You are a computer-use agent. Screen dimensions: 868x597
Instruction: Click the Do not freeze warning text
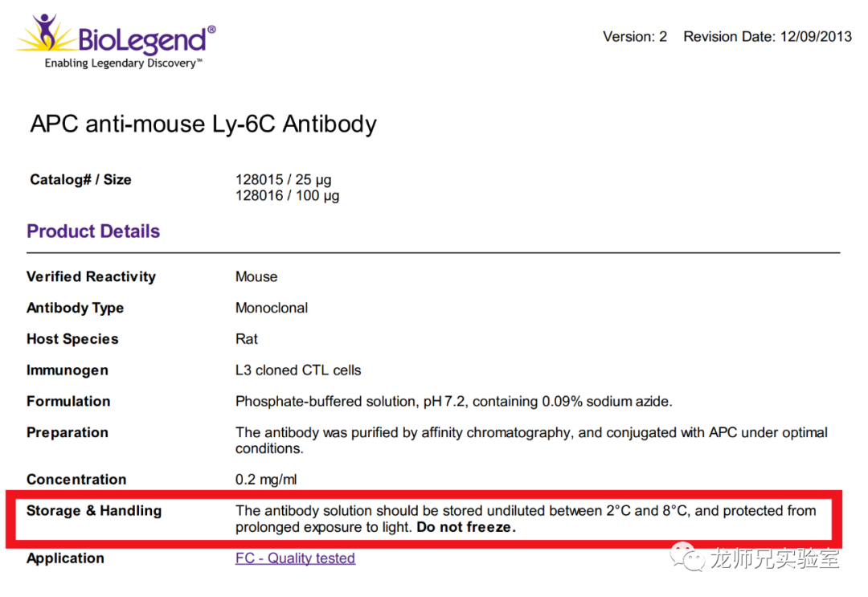[466, 527]
